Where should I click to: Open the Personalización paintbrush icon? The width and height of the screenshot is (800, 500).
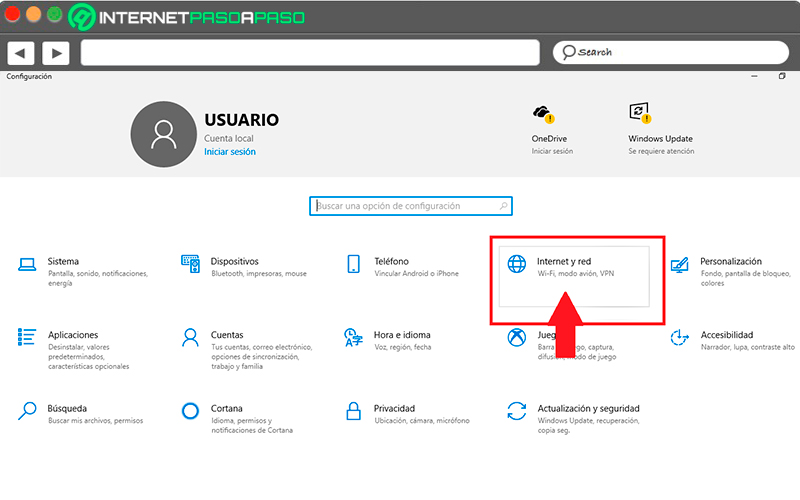pyautogui.click(x=680, y=264)
